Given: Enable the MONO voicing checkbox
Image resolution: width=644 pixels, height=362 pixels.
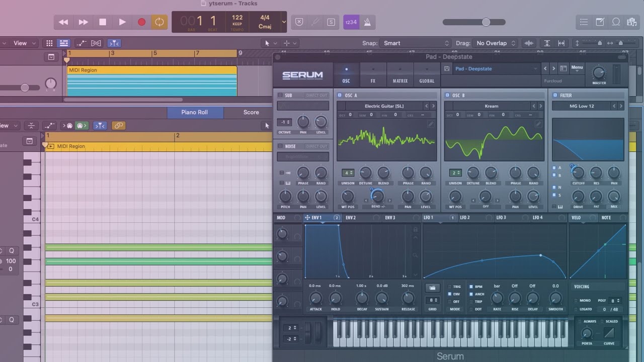Looking at the screenshot, I should (576, 301).
